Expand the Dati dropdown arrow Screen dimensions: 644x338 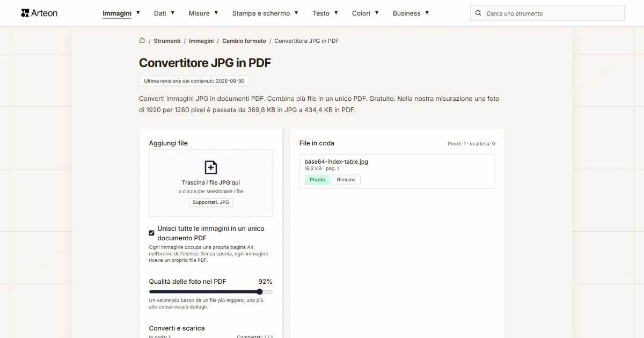click(173, 12)
